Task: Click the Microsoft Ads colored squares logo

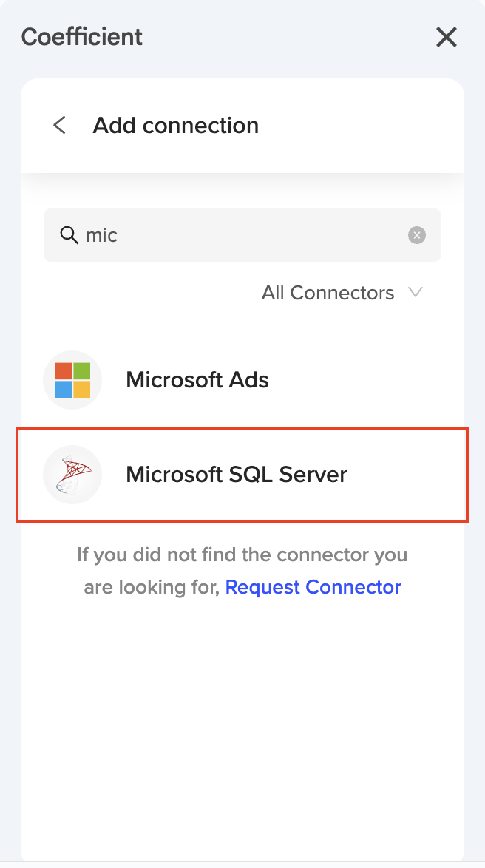Action: pyautogui.click(x=72, y=380)
